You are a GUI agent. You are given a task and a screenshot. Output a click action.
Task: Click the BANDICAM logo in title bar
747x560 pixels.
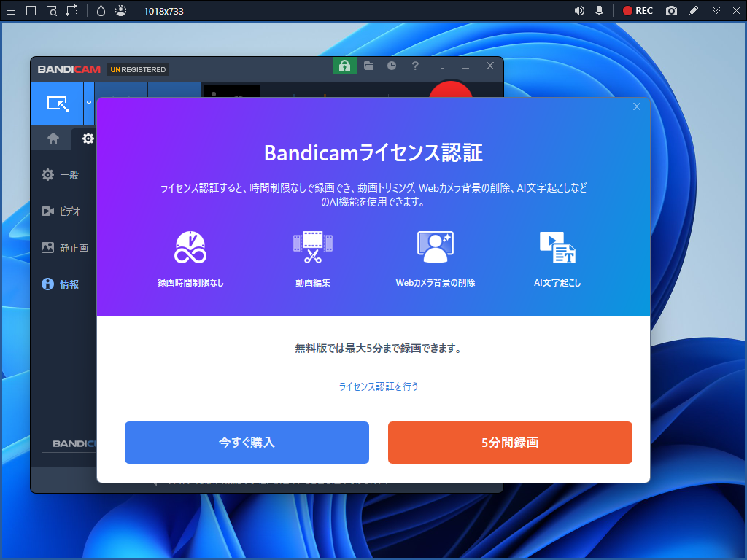point(69,69)
